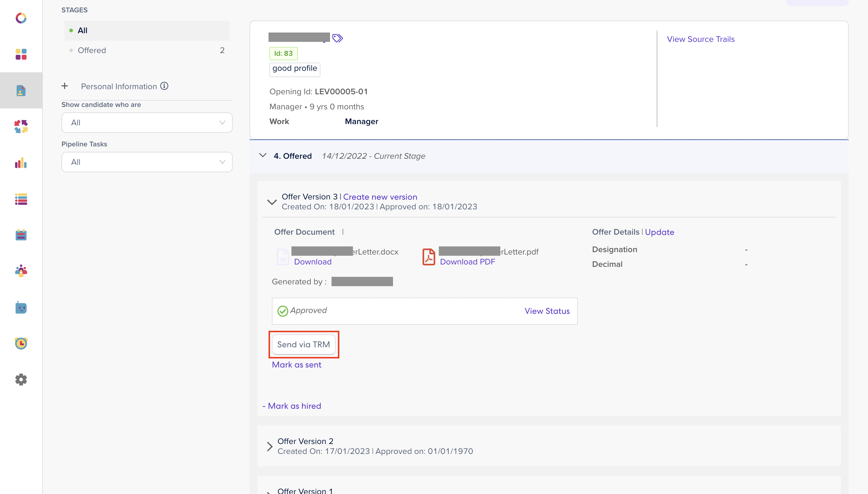Click the good profile tag

coord(295,69)
